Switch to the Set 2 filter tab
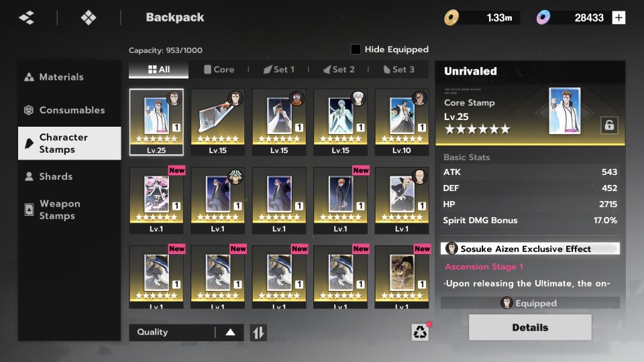The image size is (644, 362). point(338,69)
